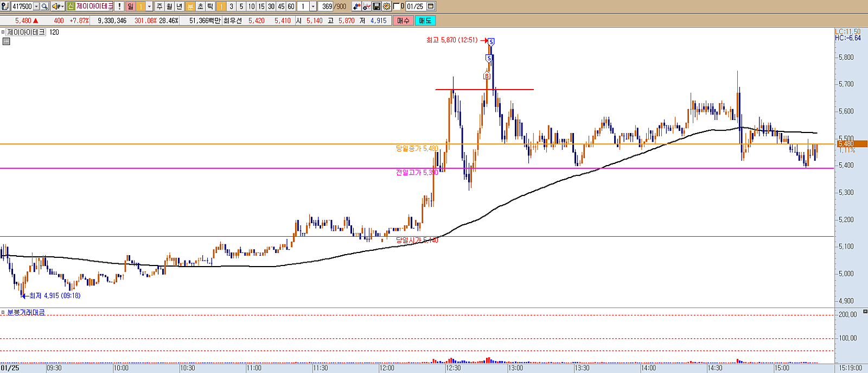Click the small square by chart title

coord(3,33)
